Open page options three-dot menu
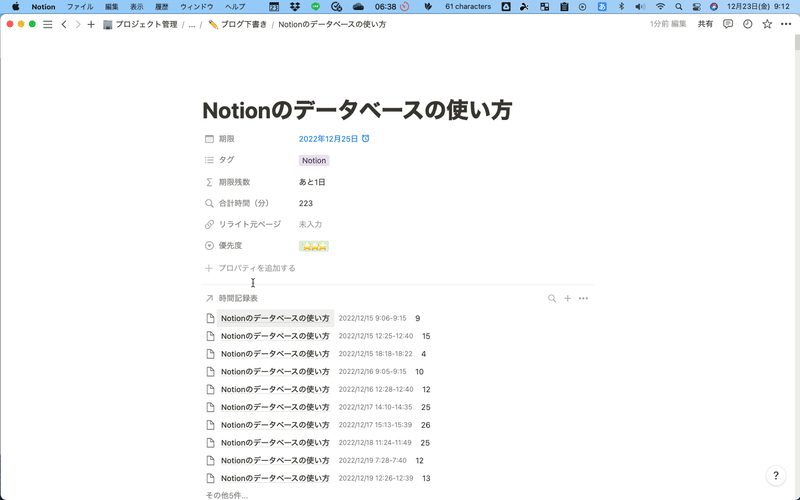 pyautogui.click(x=786, y=24)
